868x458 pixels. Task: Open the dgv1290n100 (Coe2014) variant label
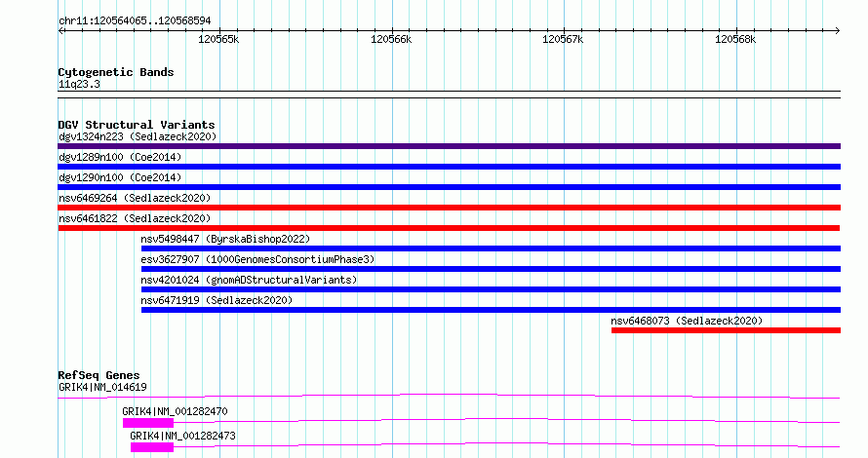(120, 177)
